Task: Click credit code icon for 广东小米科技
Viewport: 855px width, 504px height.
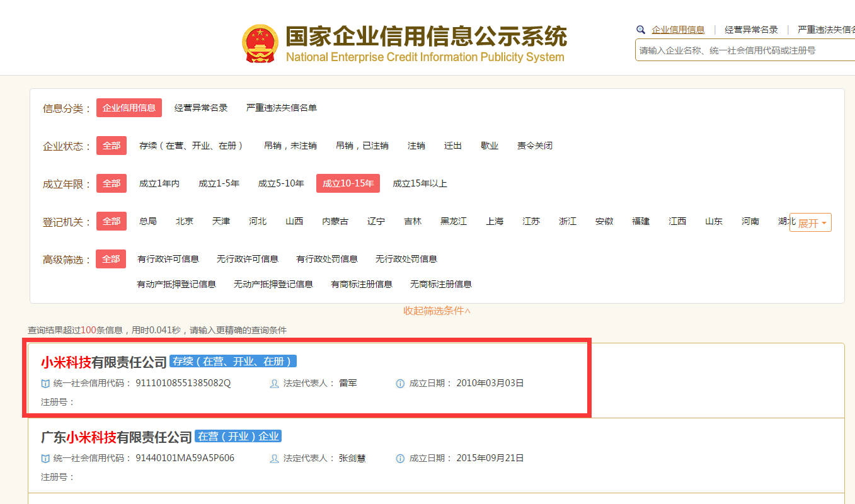Action: [x=45, y=459]
